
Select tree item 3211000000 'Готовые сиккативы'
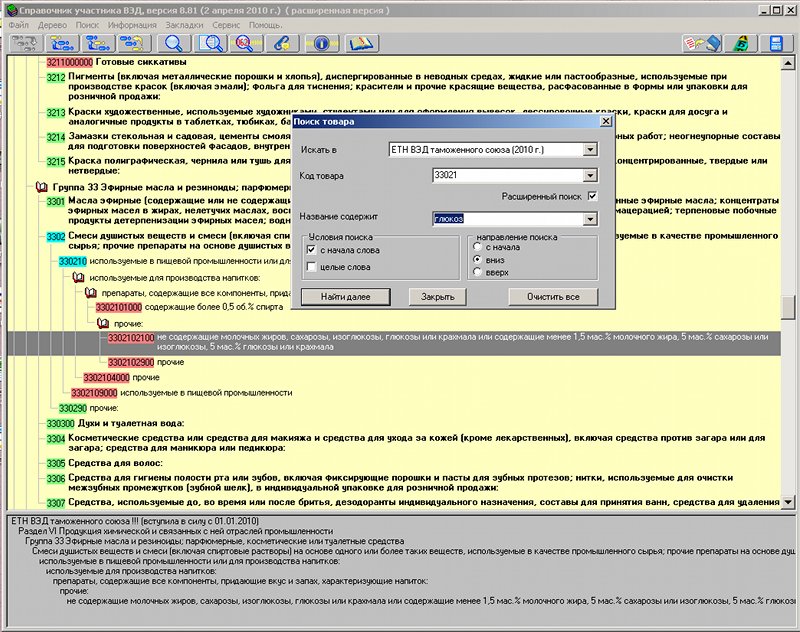click(x=69, y=62)
